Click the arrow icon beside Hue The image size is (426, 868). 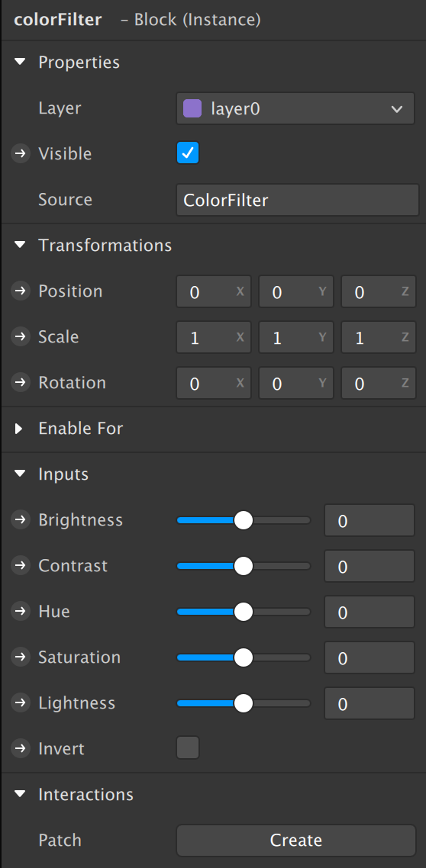coord(21,612)
